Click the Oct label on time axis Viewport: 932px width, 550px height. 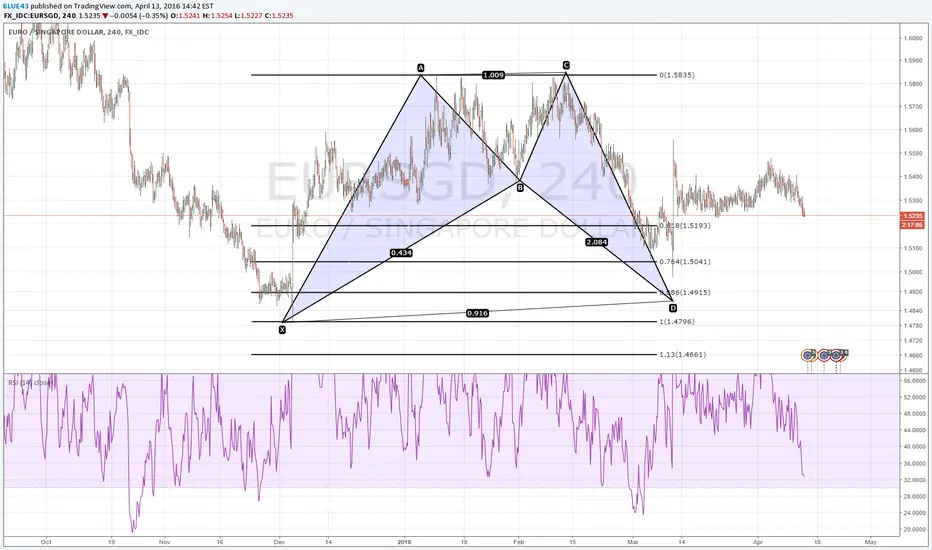[46, 542]
